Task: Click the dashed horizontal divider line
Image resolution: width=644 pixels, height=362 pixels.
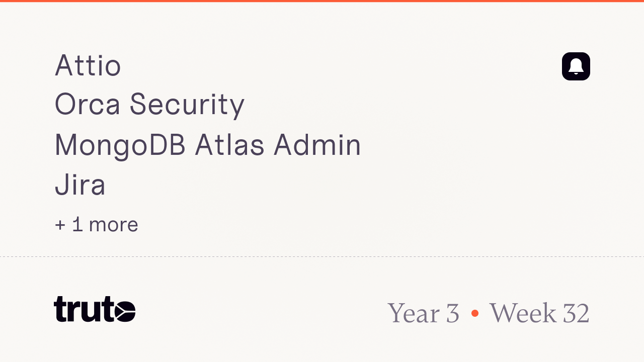Action: tap(322, 256)
